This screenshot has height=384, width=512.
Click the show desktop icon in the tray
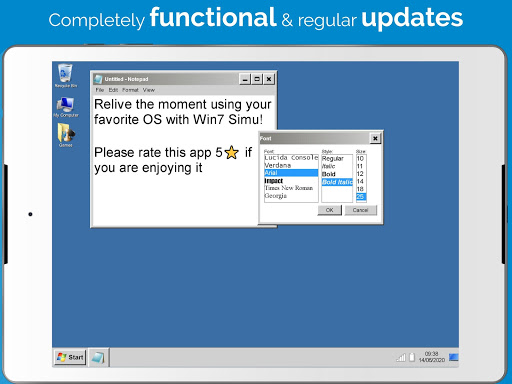click(x=454, y=357)
